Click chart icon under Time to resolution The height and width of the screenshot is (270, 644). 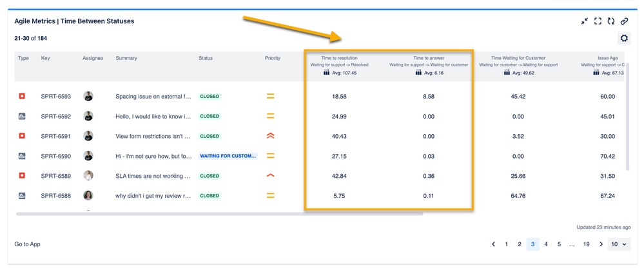click(x=327, y=73)
